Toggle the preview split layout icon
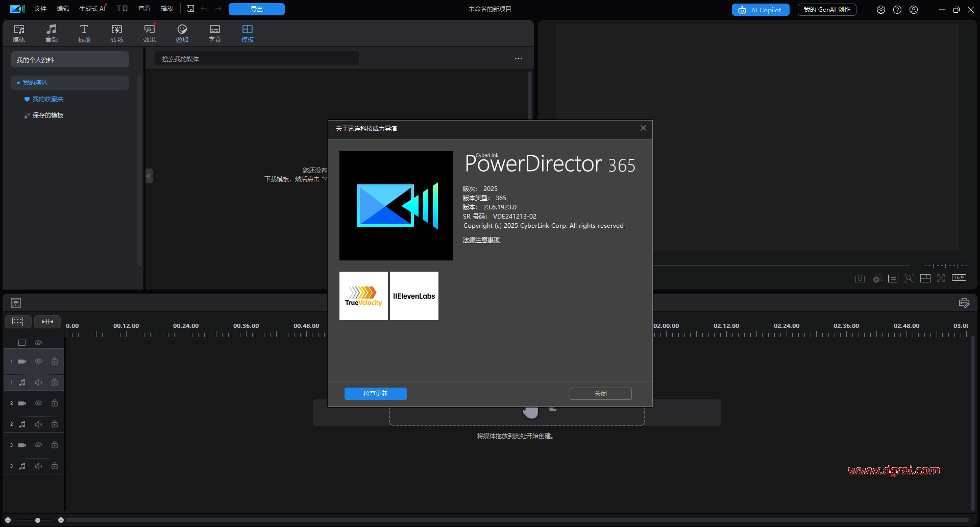Image resolution: width=980 pixels, height=527 pixels. 925,278
